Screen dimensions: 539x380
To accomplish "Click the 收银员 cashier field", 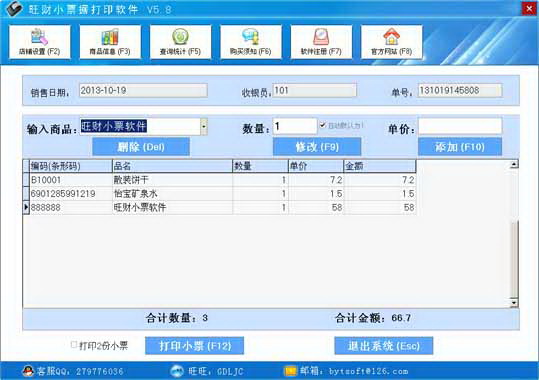I will coord(315,90).
